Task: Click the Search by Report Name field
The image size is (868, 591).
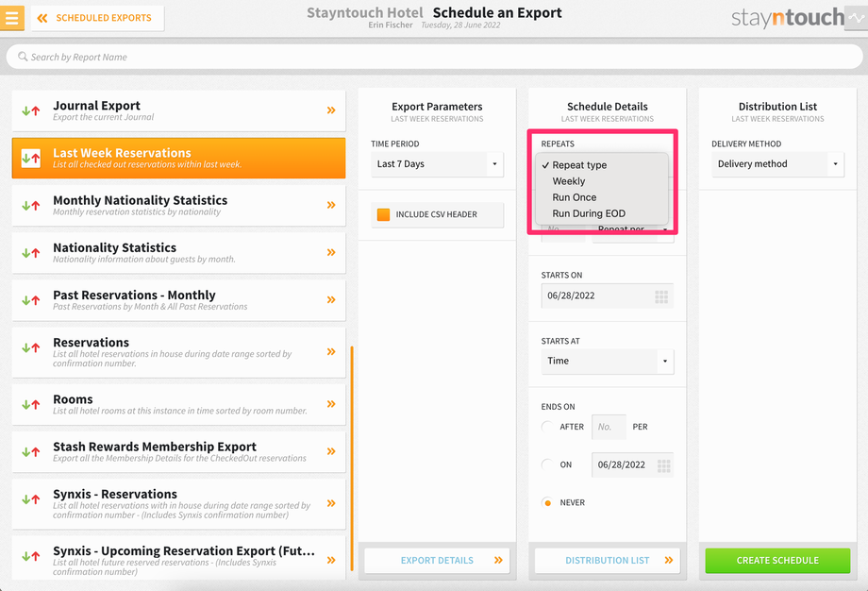Action: click(x=434, y=57)
